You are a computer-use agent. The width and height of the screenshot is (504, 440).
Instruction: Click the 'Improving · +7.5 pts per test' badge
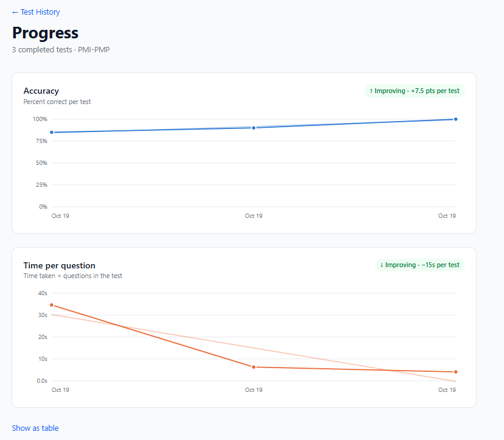point(415,91)
